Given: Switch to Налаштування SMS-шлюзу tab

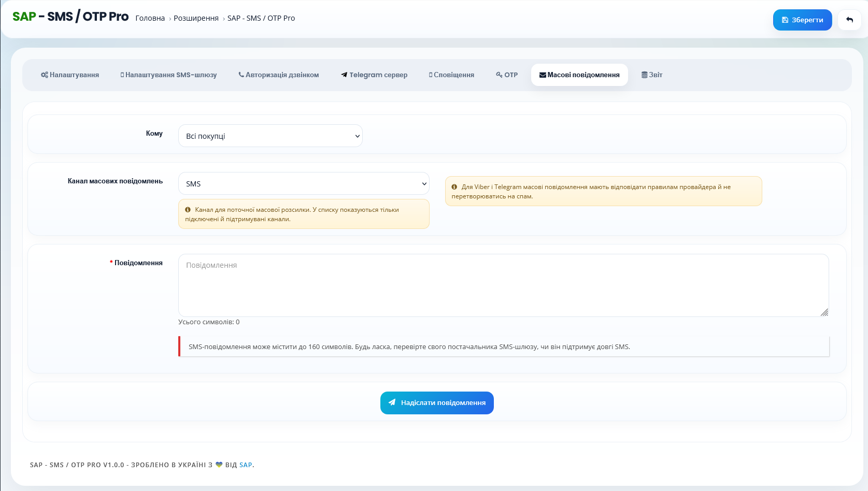Looking at the screenshot, I should coord(168,75).
